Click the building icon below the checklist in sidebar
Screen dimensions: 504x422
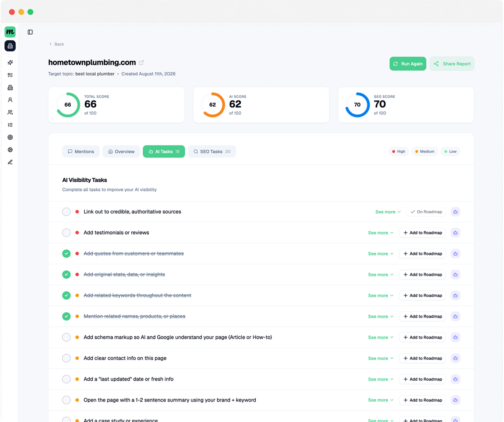[10, 87]
